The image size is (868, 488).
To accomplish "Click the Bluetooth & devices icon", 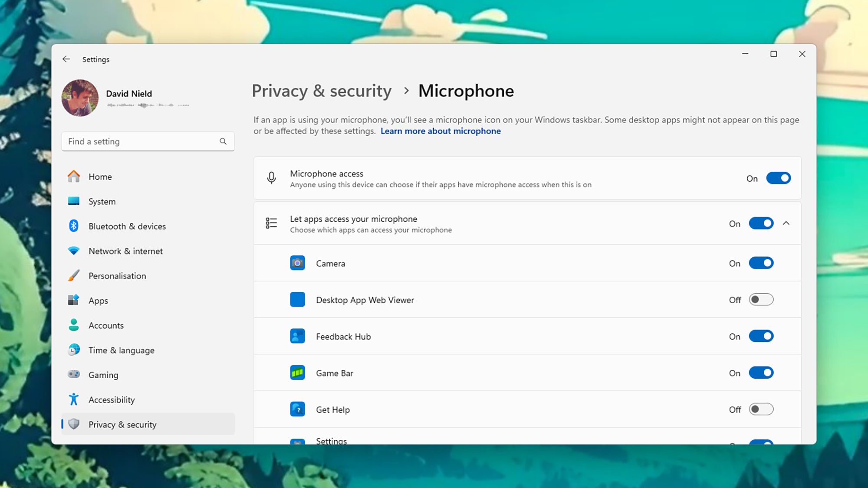I will [x=74, y=226].
